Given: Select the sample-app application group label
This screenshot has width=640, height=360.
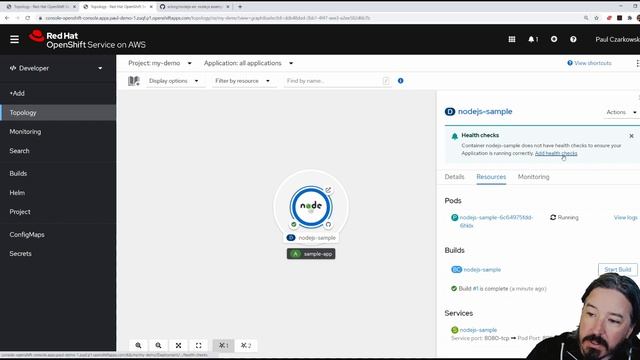Looking at the screenshot, I should click(311, 254).
